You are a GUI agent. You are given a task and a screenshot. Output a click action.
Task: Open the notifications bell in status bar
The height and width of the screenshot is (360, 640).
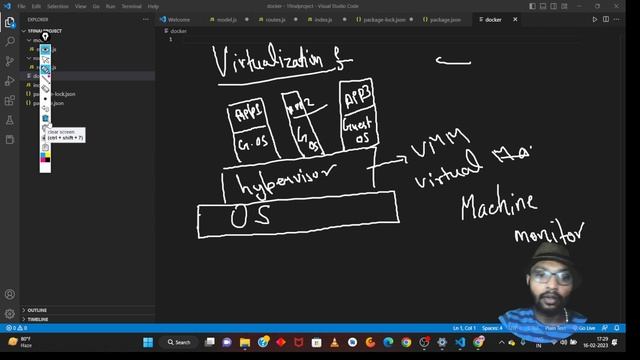tap(617, 328)
